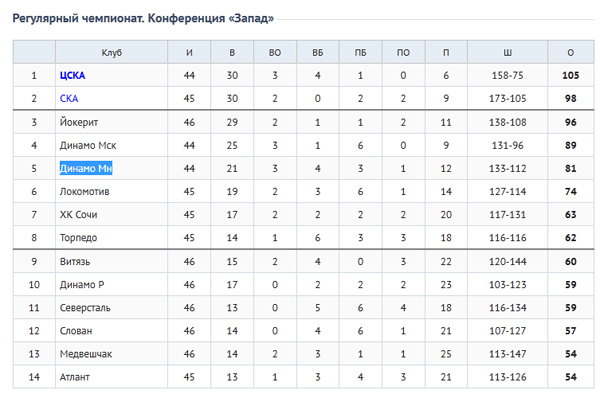The image size is (600, 394).
Task: Click the Ш goals column header
Action: (x=507, y=52)
